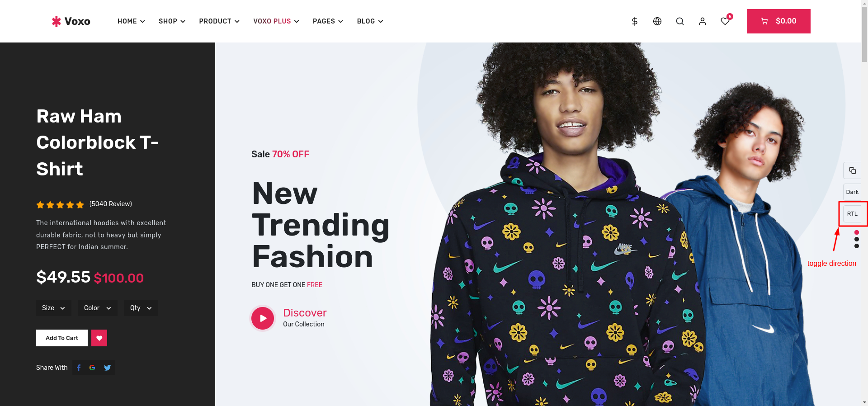Image resolution: width=868 pixels, height=406 pixels.
Task: Share on Twitter icon
Action: pyautogui.click(x=107, y=368)
